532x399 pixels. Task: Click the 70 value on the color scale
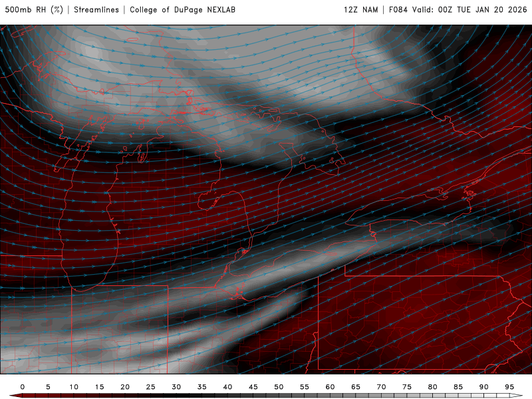point(381,387)
